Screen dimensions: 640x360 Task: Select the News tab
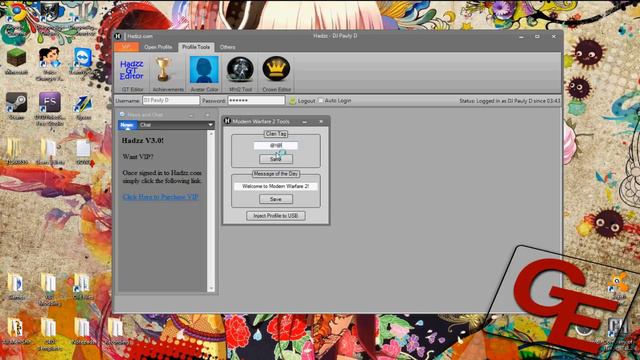coord(127,125)
